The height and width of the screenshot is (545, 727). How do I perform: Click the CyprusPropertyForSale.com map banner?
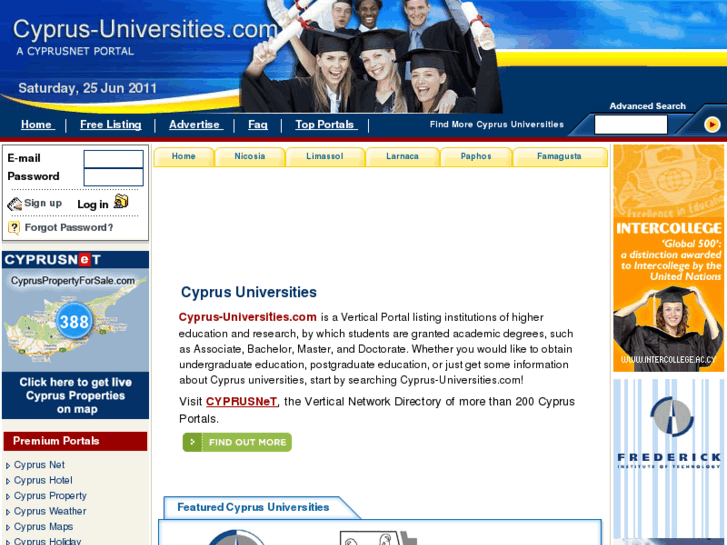[x=76, y=320]
